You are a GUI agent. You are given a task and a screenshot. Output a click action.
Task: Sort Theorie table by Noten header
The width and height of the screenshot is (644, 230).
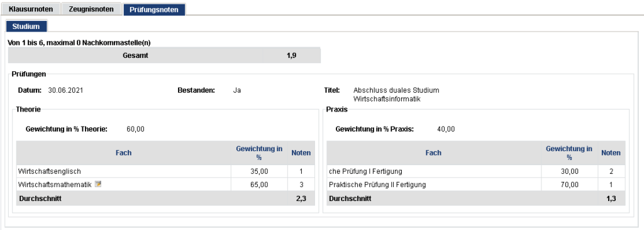point(301,152)
